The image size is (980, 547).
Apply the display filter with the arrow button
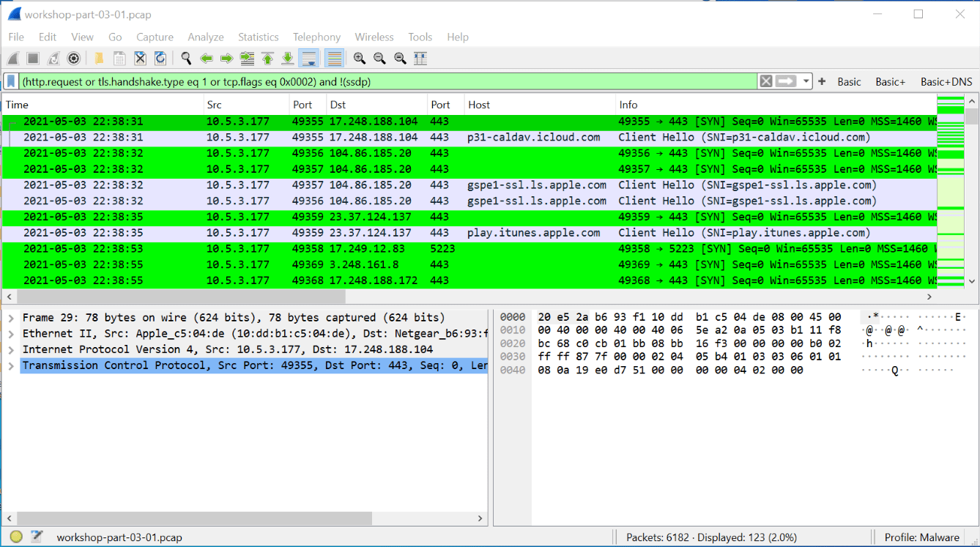786,81
